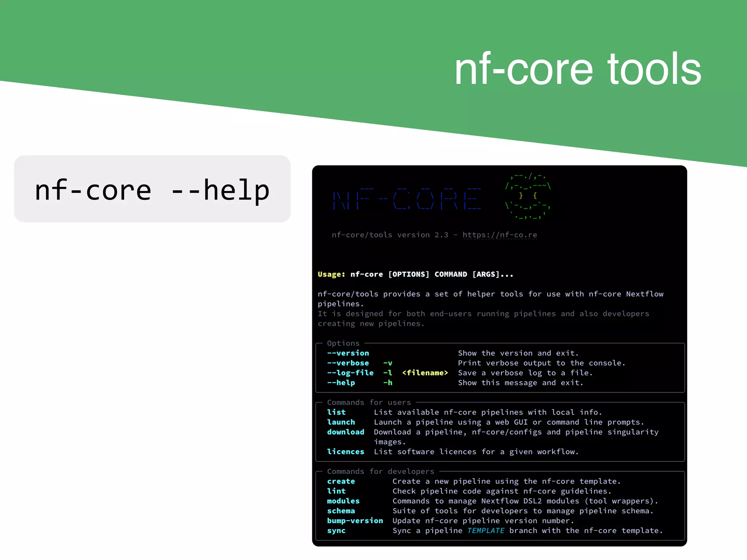Select the '--verbose' option text
The height and width of the screenshot is (560, 747).
tap(348, 363)
